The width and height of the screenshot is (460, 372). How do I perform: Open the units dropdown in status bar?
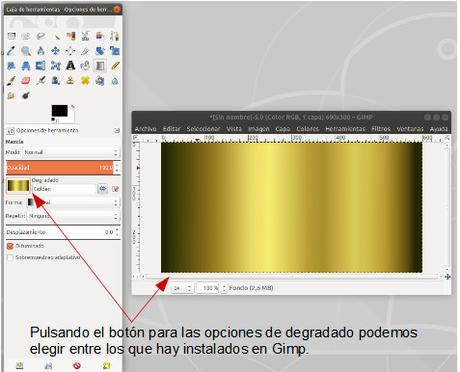coord(183,288)
